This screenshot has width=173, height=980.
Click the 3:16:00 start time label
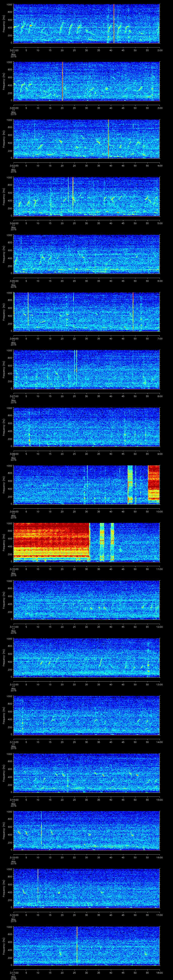14,915
